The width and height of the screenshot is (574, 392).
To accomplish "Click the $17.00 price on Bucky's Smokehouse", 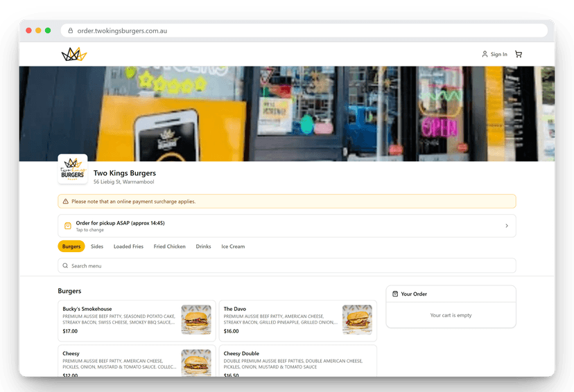I will click(x=70, y=331).
